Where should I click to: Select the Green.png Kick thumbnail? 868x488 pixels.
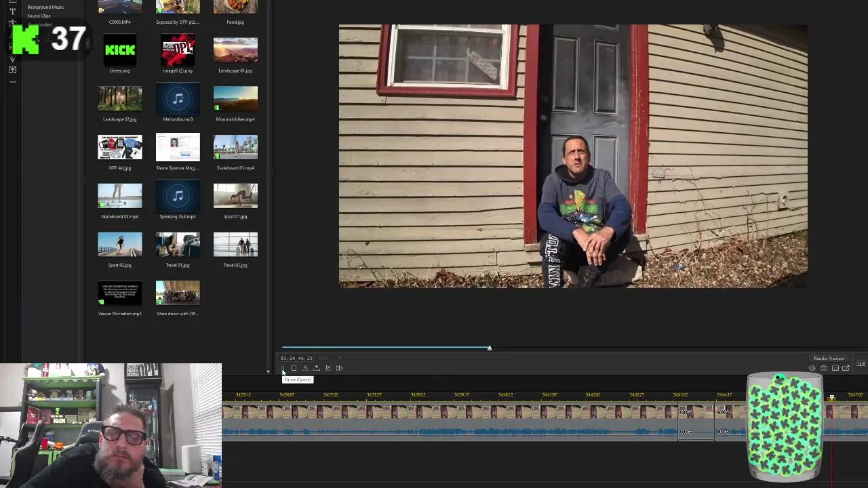pos(120,50)
